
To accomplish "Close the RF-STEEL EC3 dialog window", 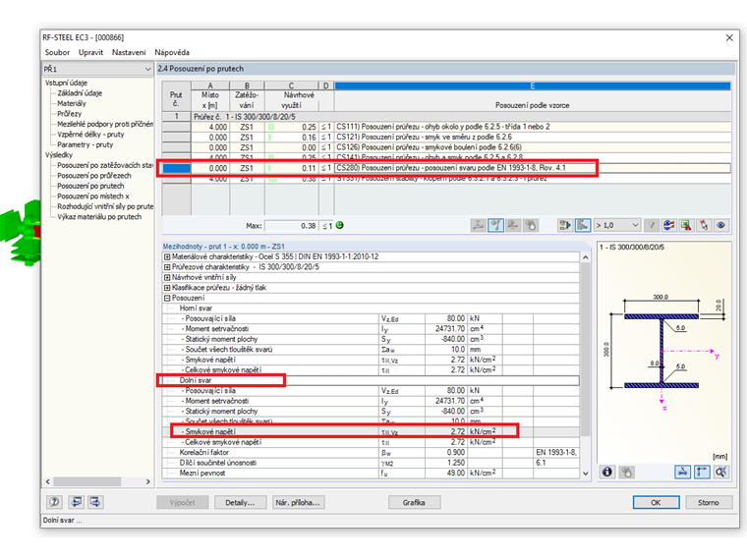I will pyautogui.click(x=729, y=37).
